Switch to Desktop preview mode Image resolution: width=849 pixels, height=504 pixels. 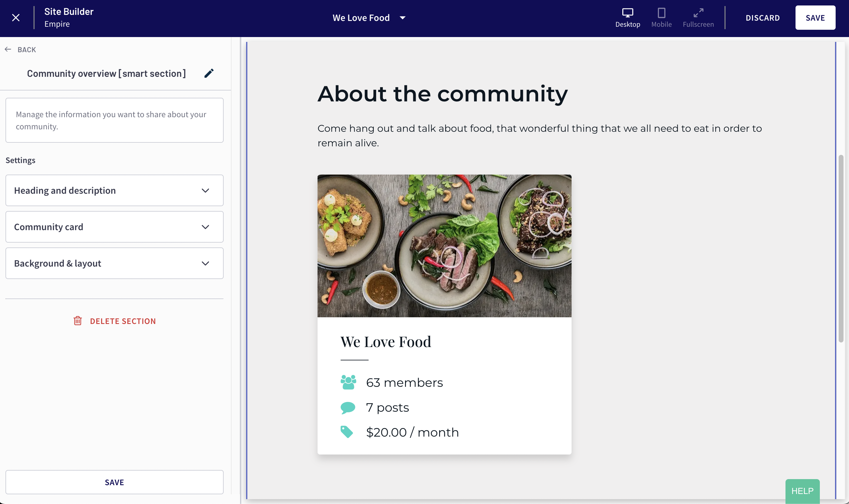tap(627, 18)
